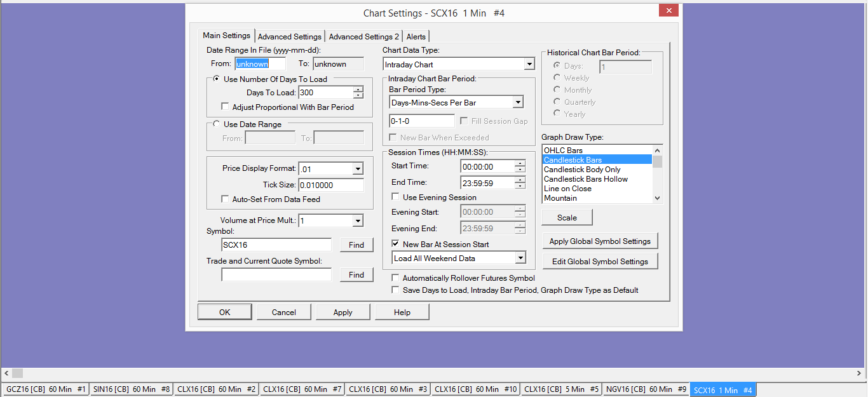Decrease Days To Load spinner value
Screen dimensions: 868x397
pyautogui.click(x=358, y=96)
